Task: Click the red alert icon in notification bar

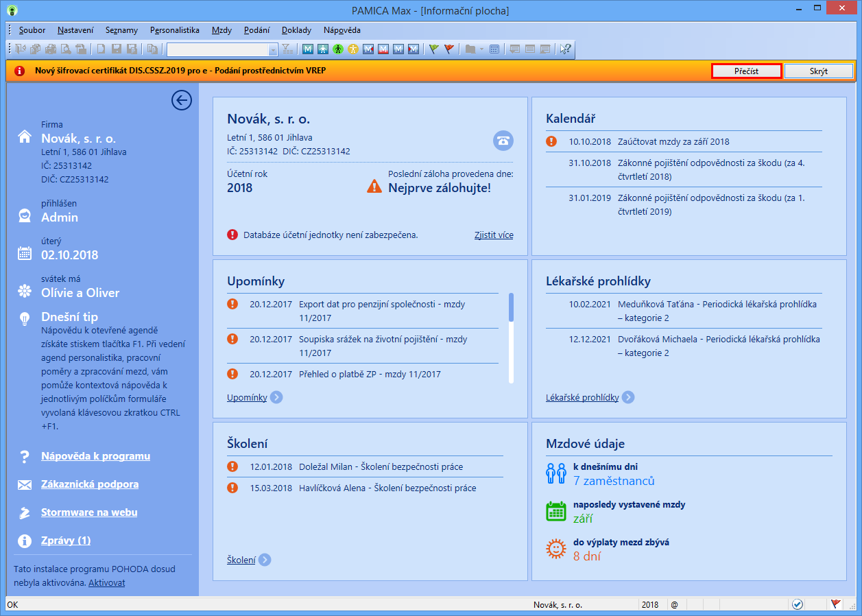Action: point(20,71)
